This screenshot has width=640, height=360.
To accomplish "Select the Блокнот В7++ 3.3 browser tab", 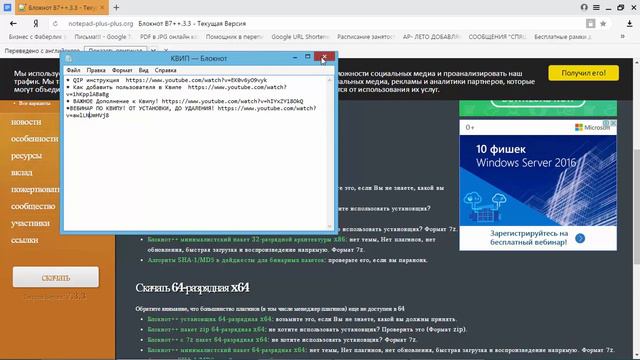I will 61,7.
